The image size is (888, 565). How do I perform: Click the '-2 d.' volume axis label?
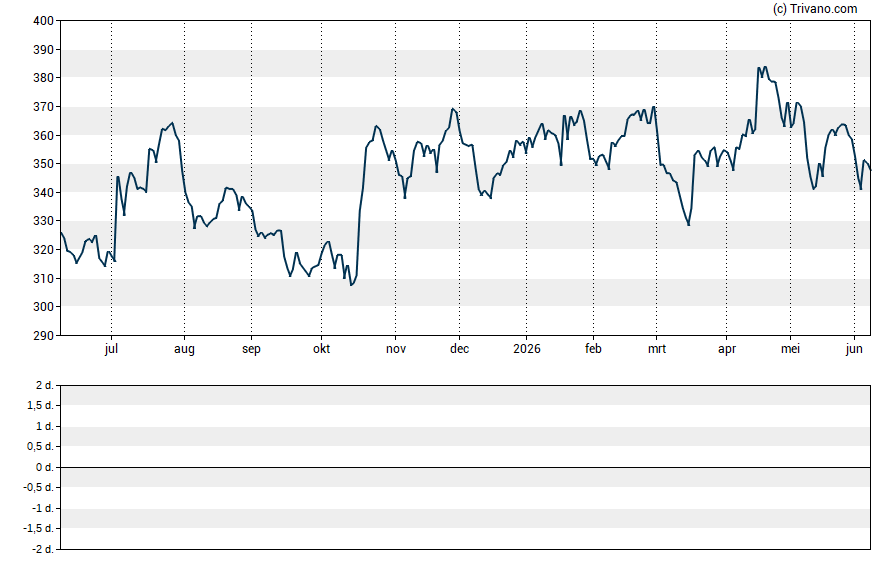point(43,549)
